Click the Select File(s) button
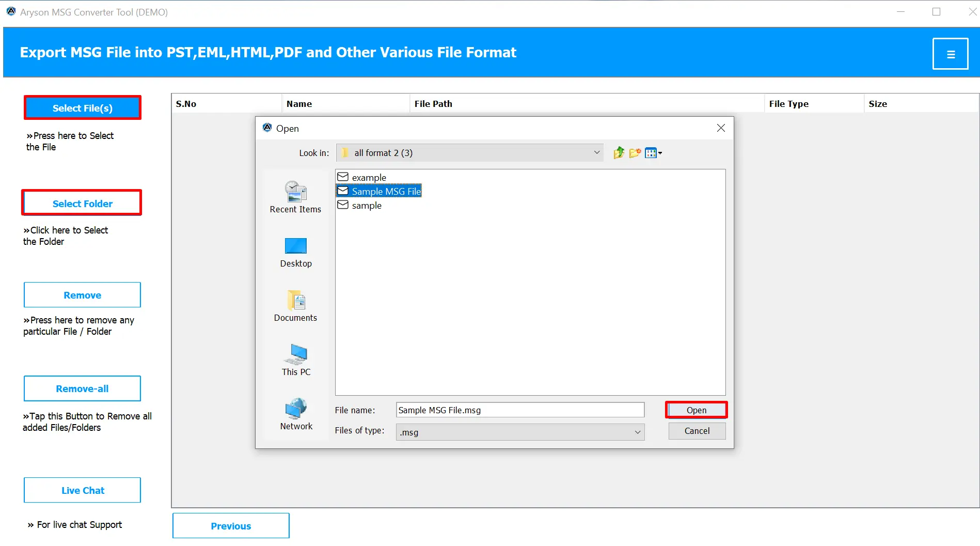Screen dimensions: 980x546 coord(83,108)
